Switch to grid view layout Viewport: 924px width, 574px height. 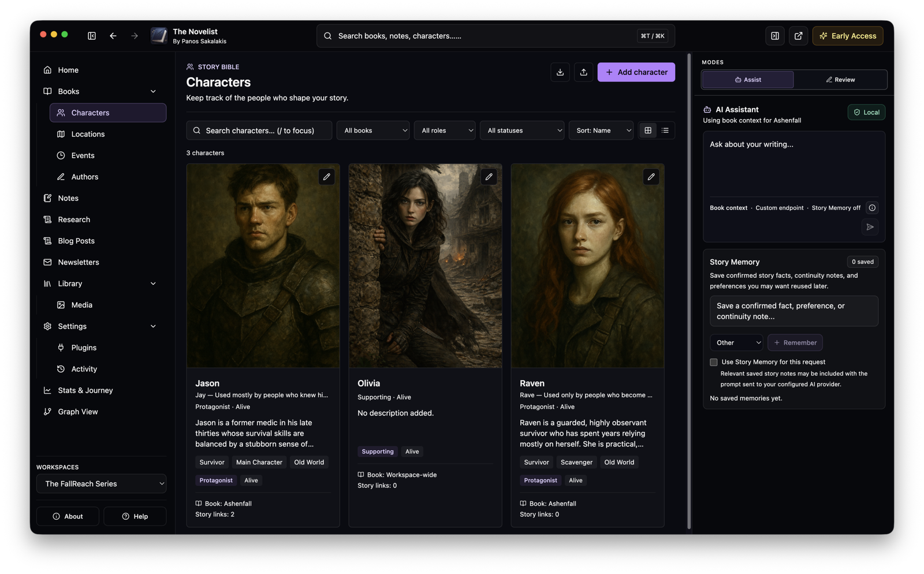(648, 131)
